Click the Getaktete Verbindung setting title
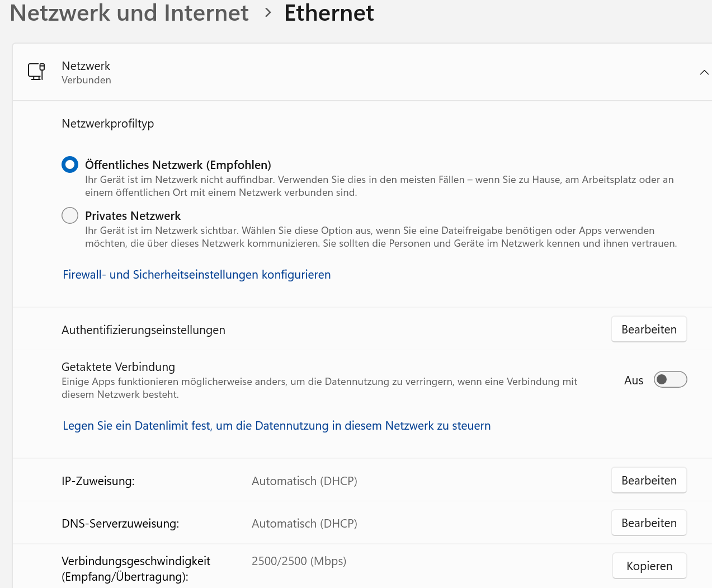The image size is (712, 588). point(118,367)
